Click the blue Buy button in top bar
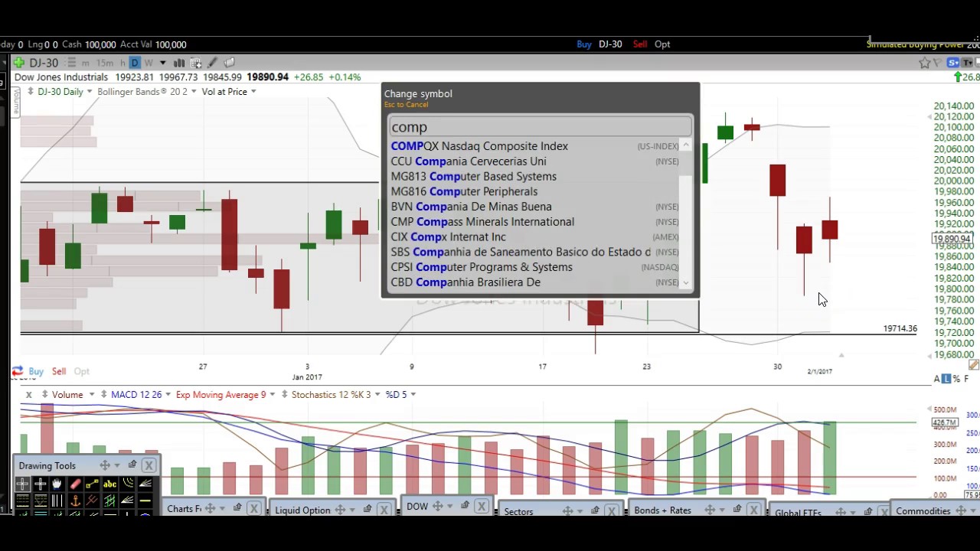 (584, 44)
